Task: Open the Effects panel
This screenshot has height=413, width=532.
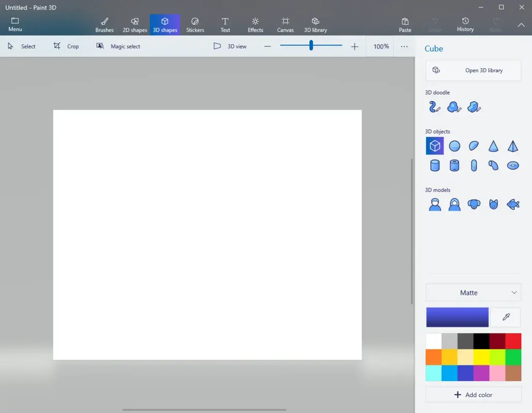Action: tap(255, 24)
